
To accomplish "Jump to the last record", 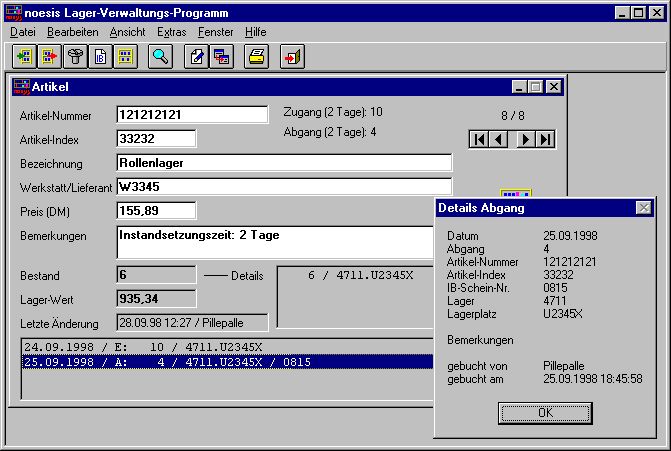I will [x=546, y=139].
